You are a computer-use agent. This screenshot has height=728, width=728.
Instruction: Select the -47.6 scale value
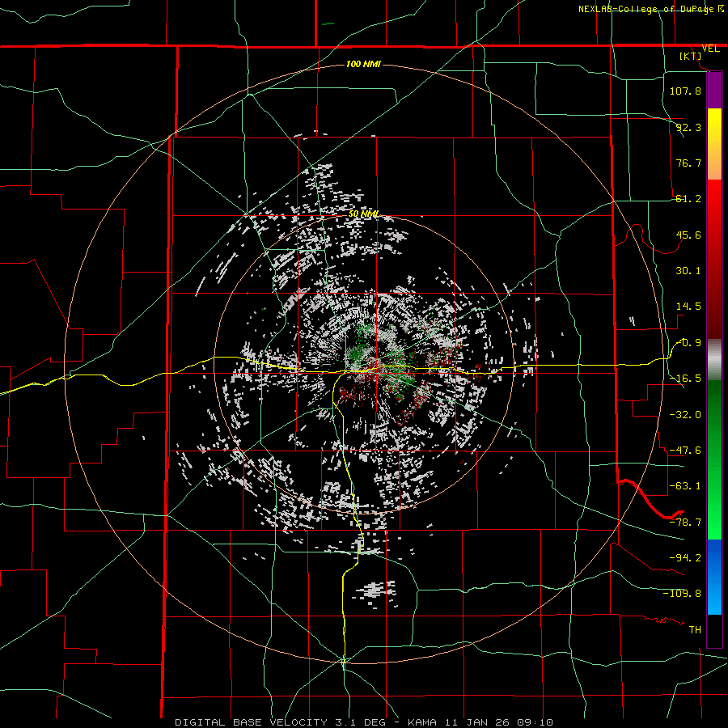tap(685, 451)
